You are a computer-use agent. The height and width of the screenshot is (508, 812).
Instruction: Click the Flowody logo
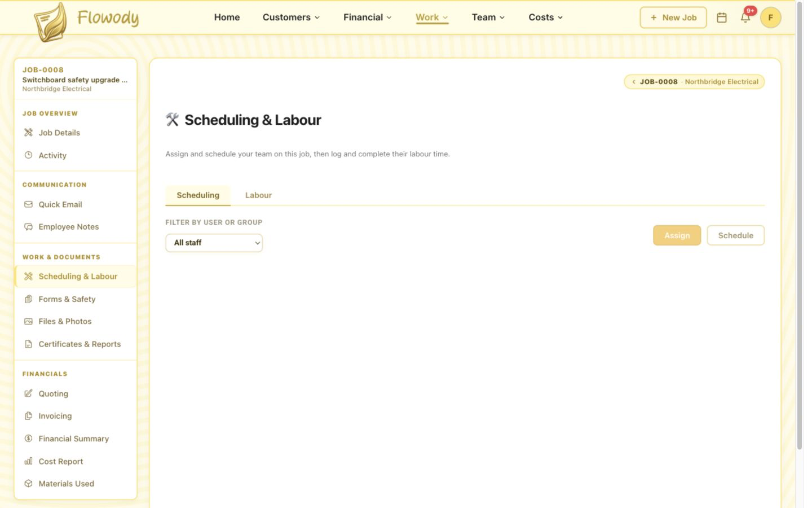pyautogui.click(x=86, y=21)
